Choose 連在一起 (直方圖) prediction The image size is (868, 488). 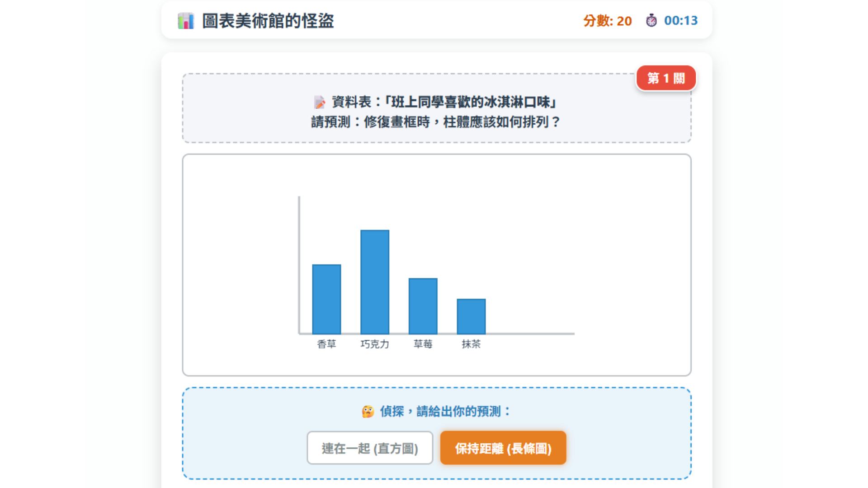[370, 448]
